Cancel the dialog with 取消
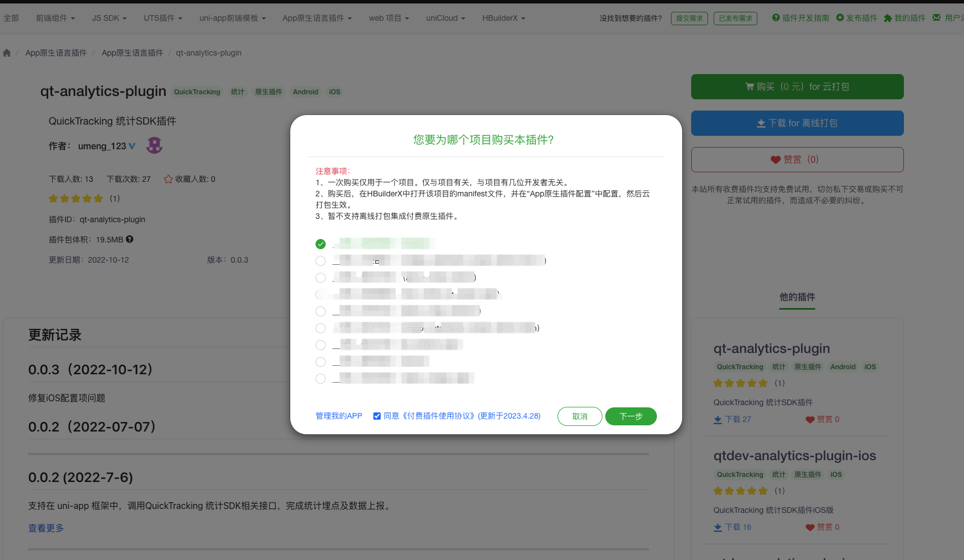This screenshot has height=560, width=964. (580, 416)
